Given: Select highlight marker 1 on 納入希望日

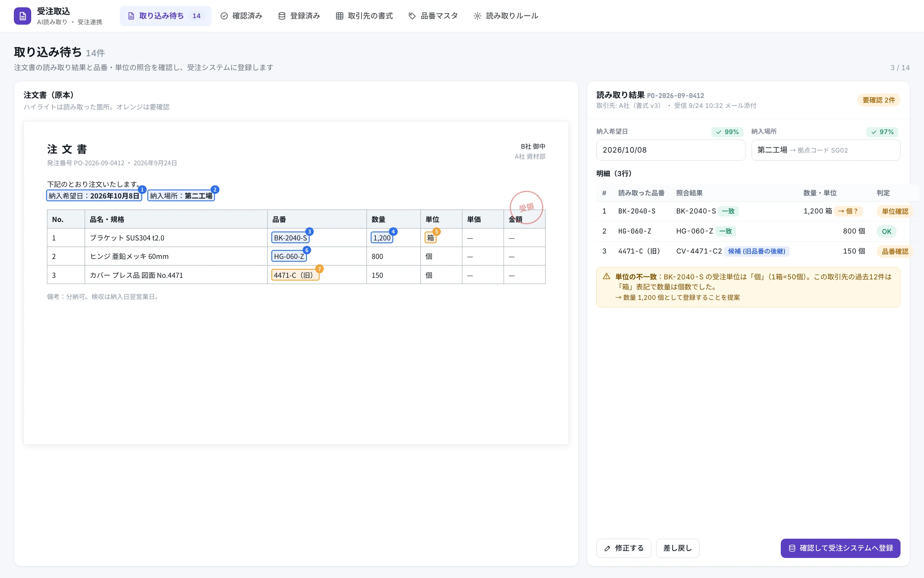Looking at the screenshot, I should pyautogui.click(x=142, y=190).
